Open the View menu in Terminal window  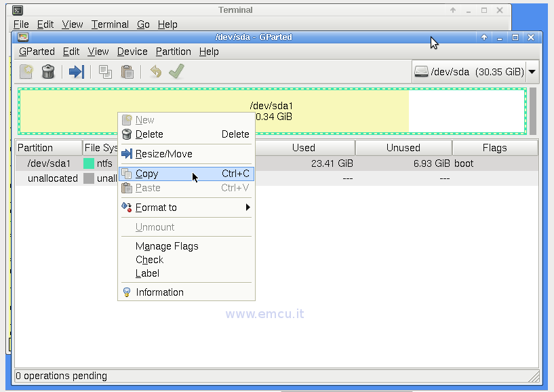click(x=73, y=24)
